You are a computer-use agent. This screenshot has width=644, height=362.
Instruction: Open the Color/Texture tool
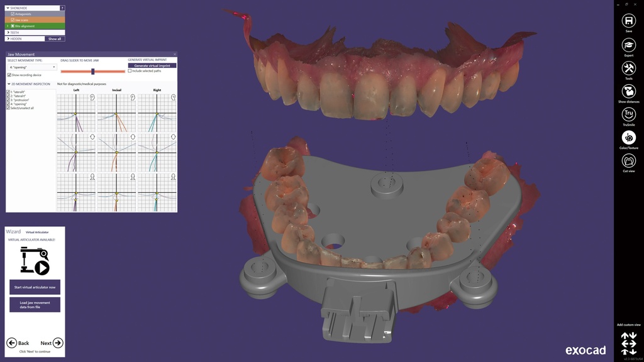[x=628, y=138]
